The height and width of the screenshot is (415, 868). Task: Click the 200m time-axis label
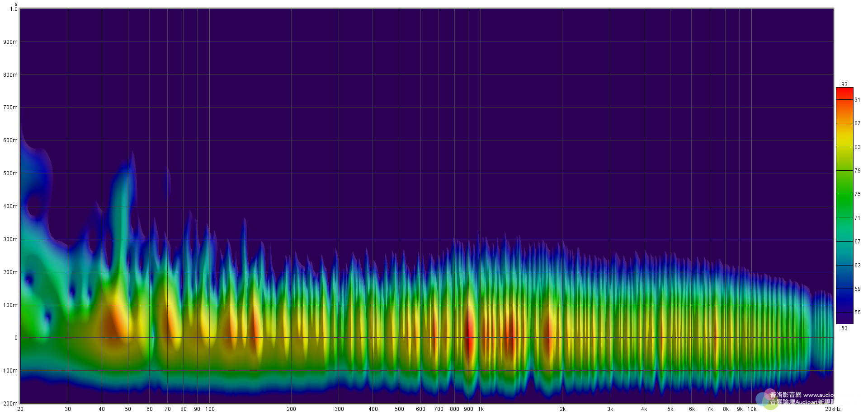click(11, 272)
